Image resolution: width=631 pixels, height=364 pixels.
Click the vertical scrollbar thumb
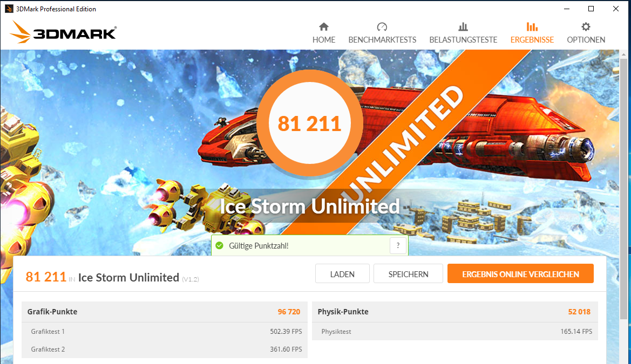(624, 189)
